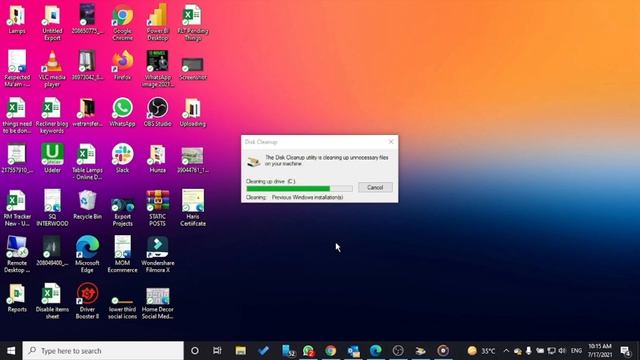
Task: Select 'FLT Pending things' Excel file
Action: (193, 23)
